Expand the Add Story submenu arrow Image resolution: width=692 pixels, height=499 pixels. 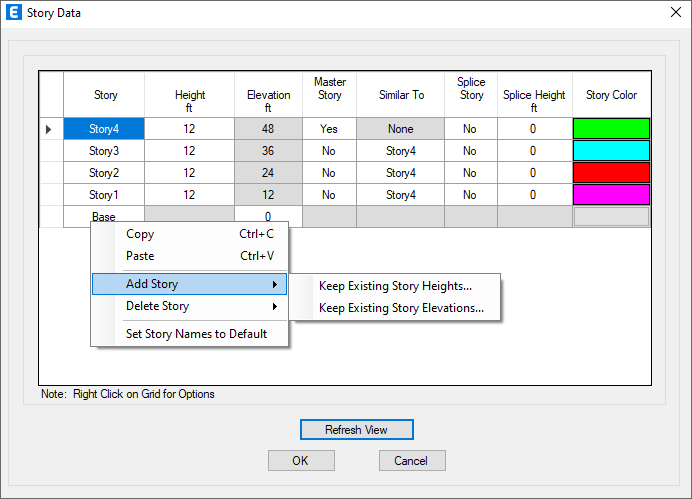pyautogui.click(x=275, y=284)
